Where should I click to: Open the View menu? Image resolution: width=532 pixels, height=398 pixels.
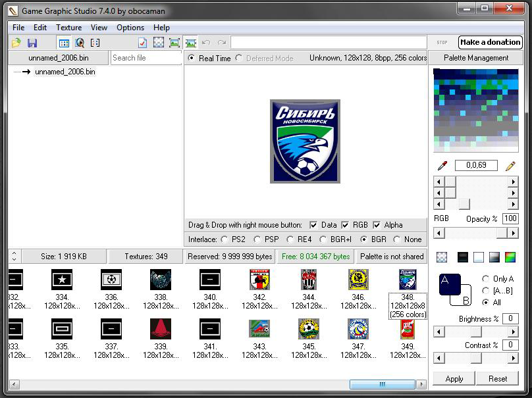click(x=99, y=28)
